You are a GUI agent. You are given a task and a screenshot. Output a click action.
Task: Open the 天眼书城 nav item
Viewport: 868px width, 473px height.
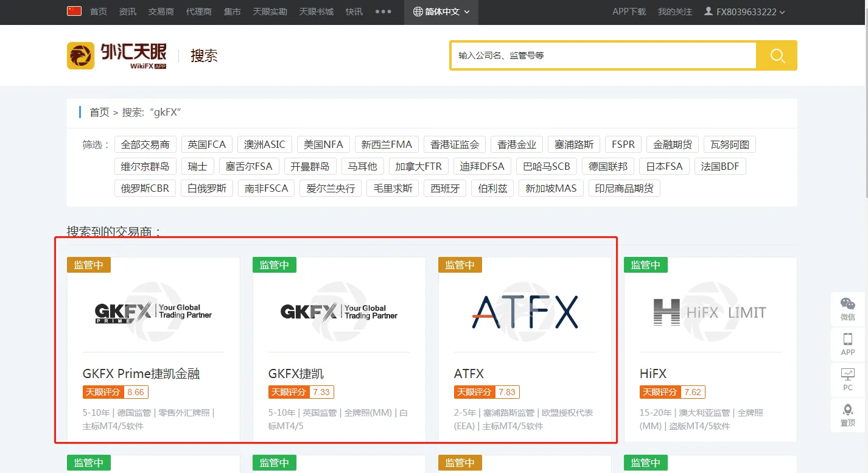pyautogui.click(x=317, y=12)
